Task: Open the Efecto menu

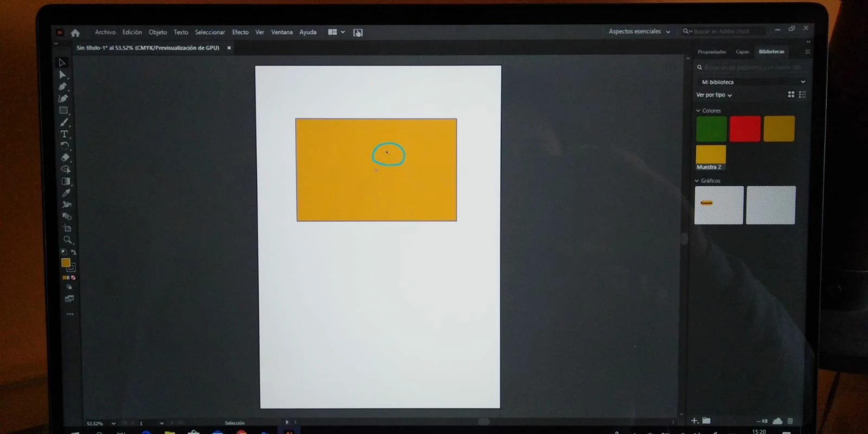Action: (x=240, y=32)
